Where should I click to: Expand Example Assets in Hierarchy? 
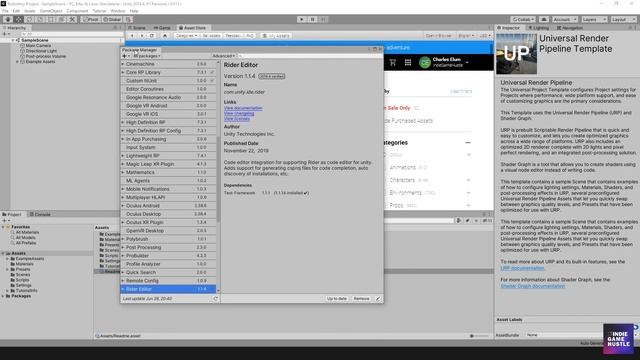point(18,62)
